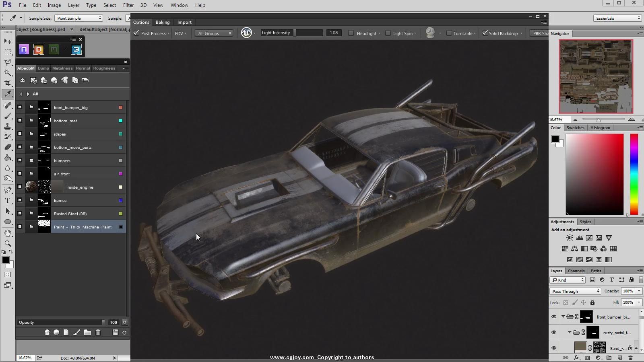The image size is (644, 362).
Task: Select the Hand tool
Action: pyautogui.click(x=8, y=233)
